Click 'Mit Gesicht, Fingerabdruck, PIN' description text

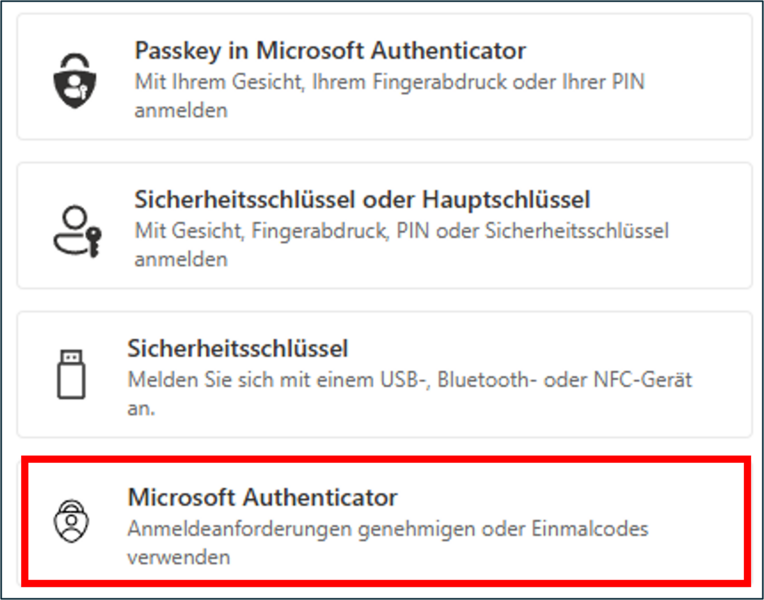coord(402,231)
